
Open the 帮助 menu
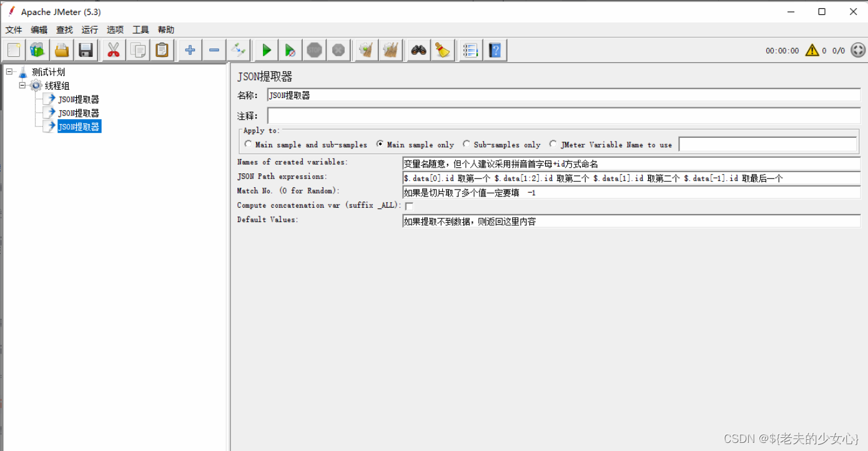pyautogui.click(x=166, y=30)
